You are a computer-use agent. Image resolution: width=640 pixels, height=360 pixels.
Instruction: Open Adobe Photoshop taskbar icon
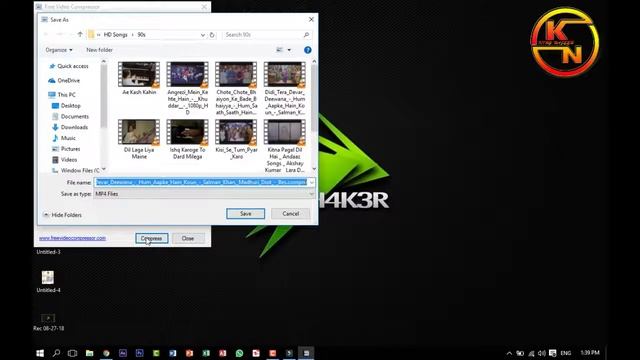[x=140, y=353]
